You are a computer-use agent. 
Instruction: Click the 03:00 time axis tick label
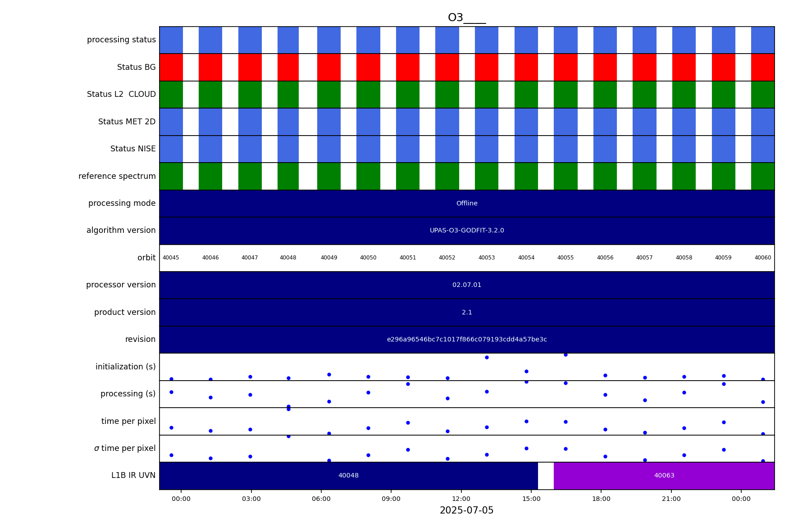pos(251,499)
